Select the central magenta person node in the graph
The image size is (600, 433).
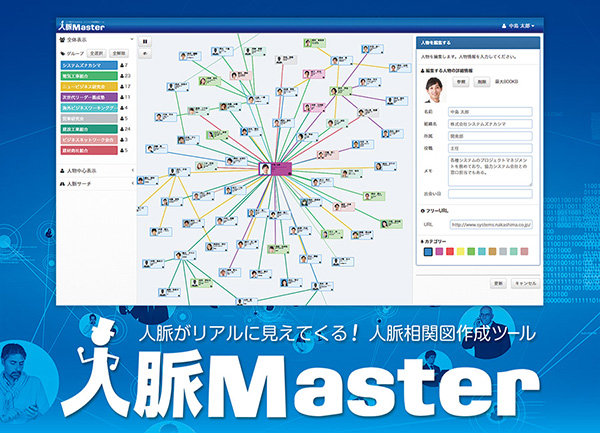276,169
